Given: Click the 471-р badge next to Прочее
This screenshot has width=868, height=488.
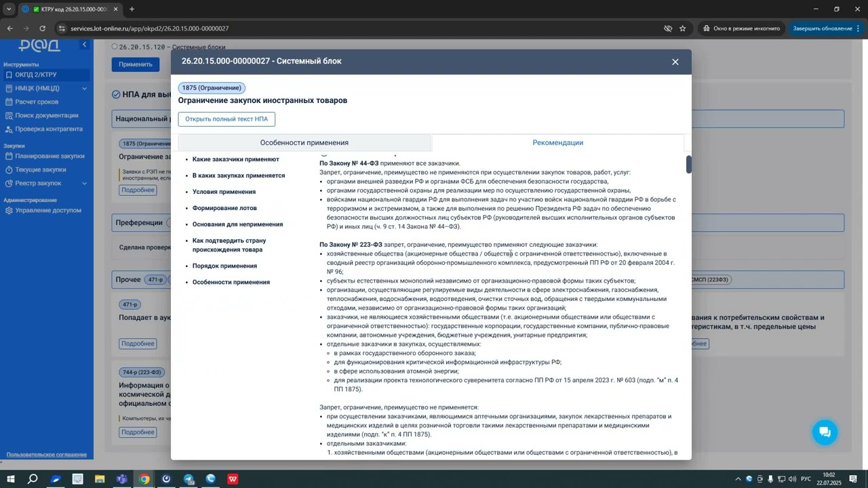Looking at the screenshot, I should pyautogui.click(x=155, y=279).
